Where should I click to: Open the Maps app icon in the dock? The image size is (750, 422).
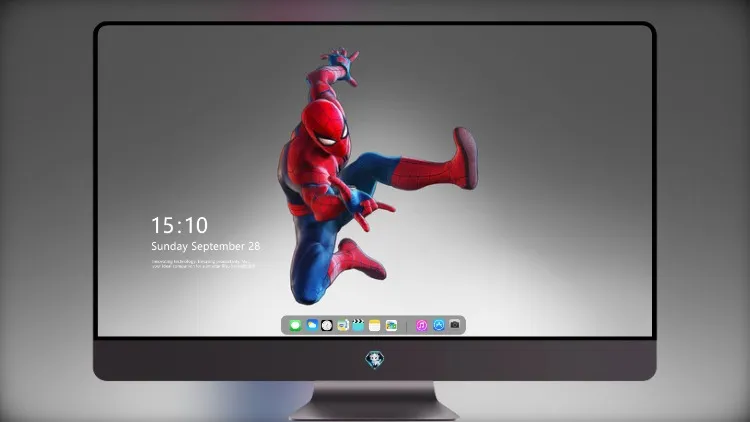391,325
